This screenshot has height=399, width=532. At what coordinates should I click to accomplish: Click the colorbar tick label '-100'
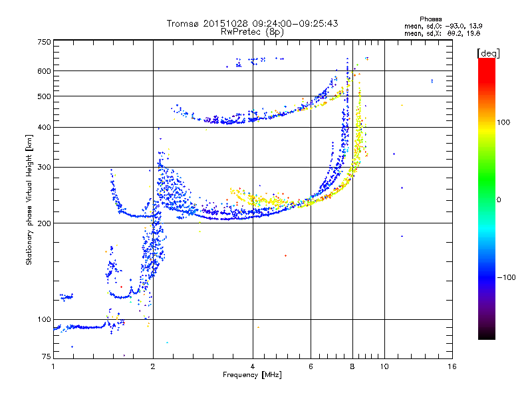coord(506,277)
